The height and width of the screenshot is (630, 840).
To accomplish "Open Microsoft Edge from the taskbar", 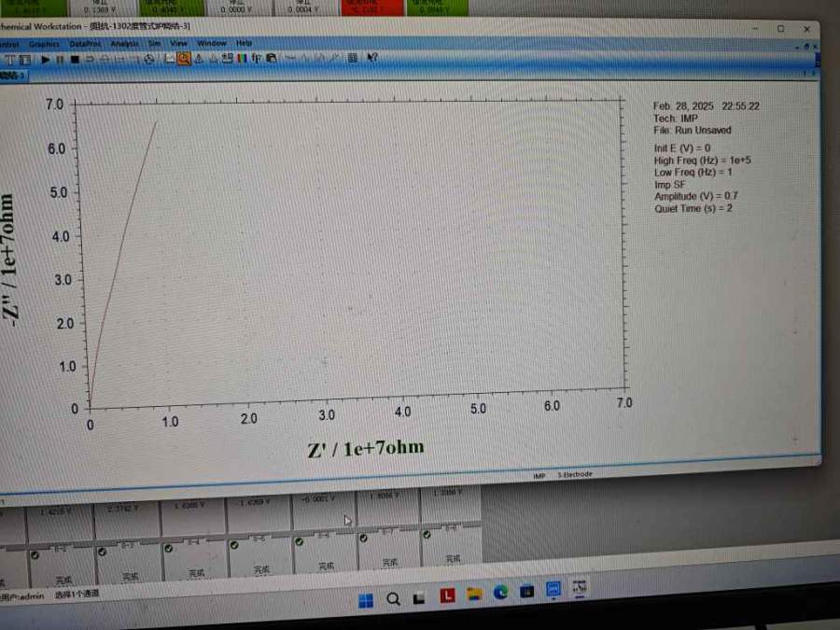I will pyautogui.click(x=500, y=592).
